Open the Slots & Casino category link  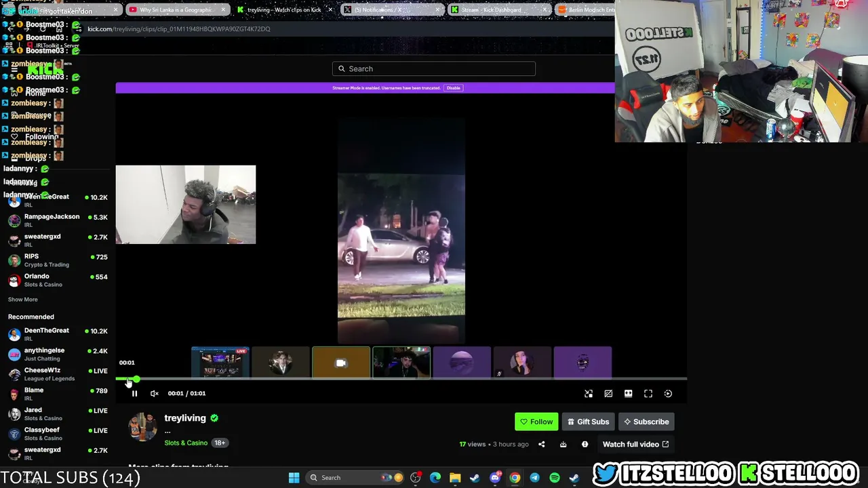tap(186, 443)
